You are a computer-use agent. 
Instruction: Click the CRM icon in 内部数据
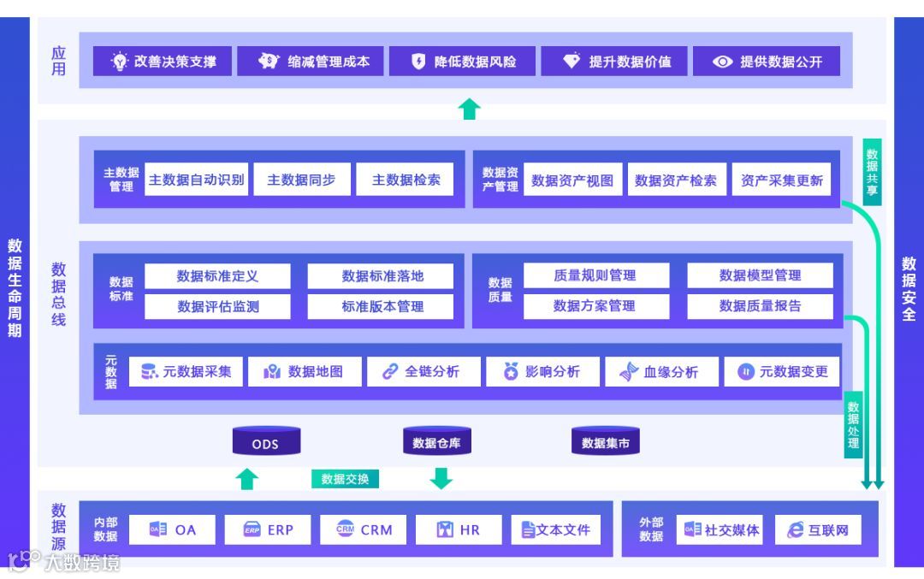pyautogui.click(x=346, y=529)
